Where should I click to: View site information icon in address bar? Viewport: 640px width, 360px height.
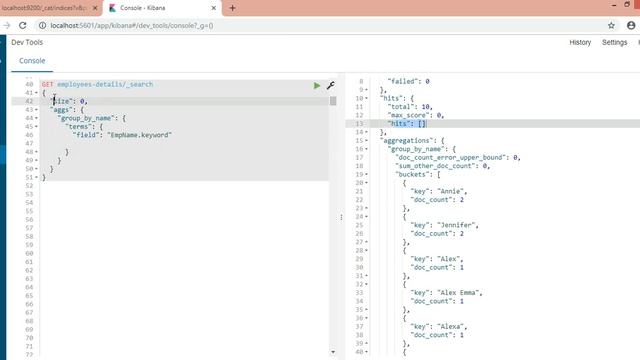pos(42,25)
